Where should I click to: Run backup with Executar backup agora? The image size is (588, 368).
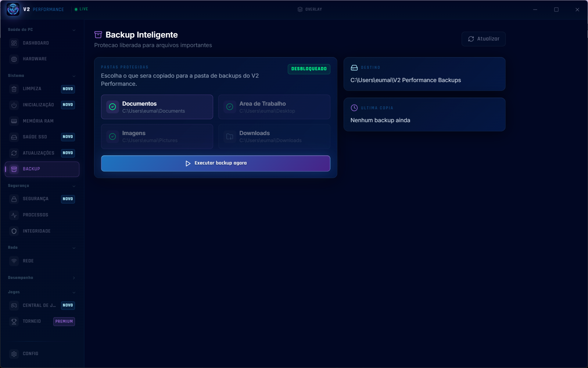tap(216, 163)
